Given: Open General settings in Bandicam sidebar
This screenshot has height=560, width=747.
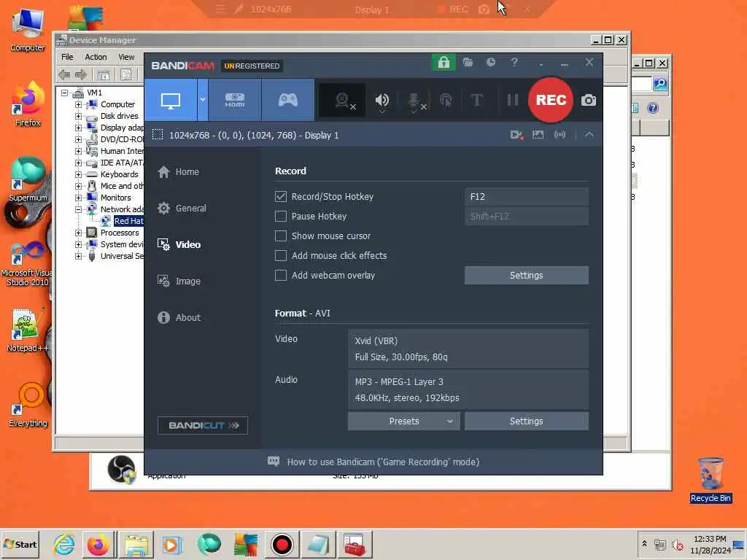Looking at the screenshot, I should [x=182, y=208].
